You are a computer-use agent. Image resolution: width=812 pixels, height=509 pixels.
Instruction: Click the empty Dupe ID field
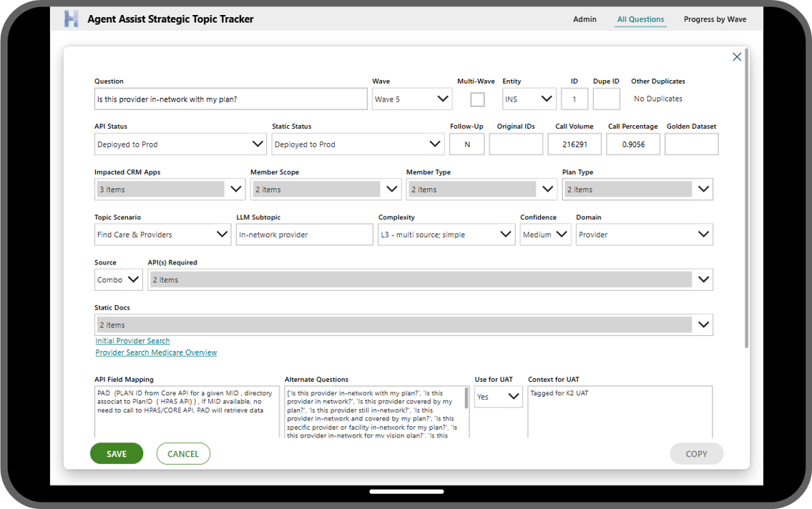pyautogui.click(x=607, y=99)
